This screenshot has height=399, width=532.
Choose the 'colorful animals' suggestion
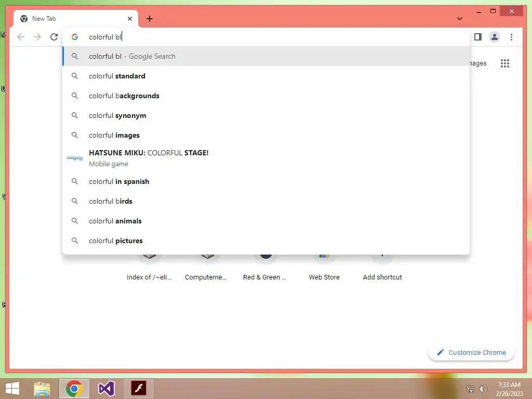click(266, 221)
